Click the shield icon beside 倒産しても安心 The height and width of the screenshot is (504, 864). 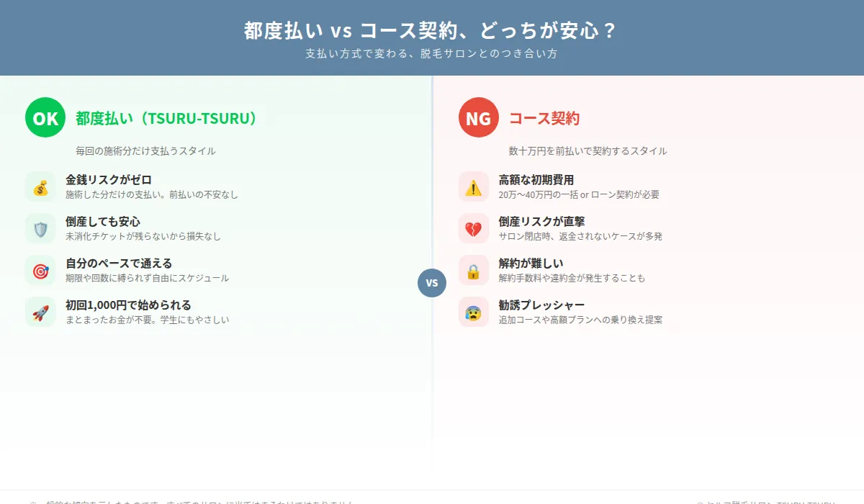[x=40, y=228]
